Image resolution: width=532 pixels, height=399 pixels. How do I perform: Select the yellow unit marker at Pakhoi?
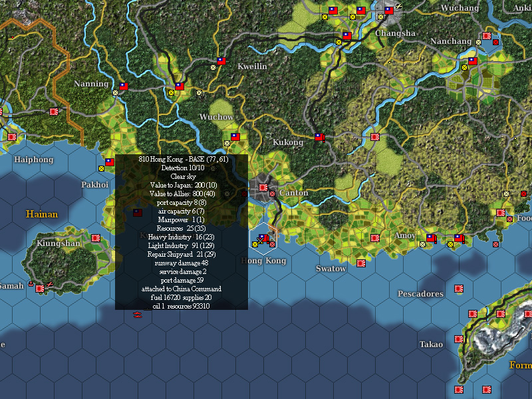[x=101, y=168]
